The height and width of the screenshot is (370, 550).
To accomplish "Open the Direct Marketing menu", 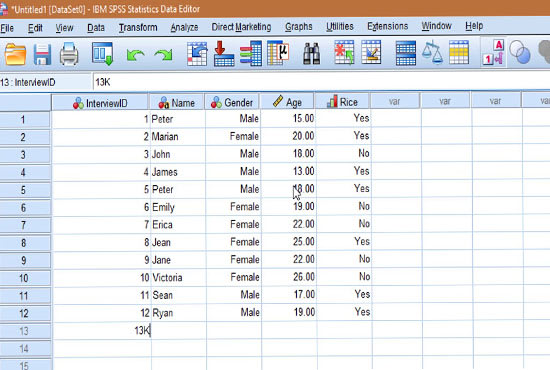I will 241,27.
